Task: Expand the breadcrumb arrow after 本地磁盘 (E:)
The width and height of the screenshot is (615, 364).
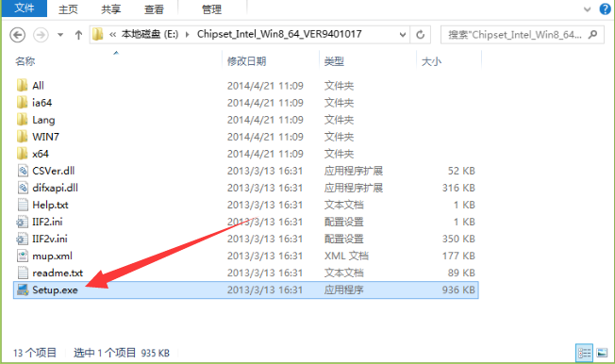Action: [188, 35]
